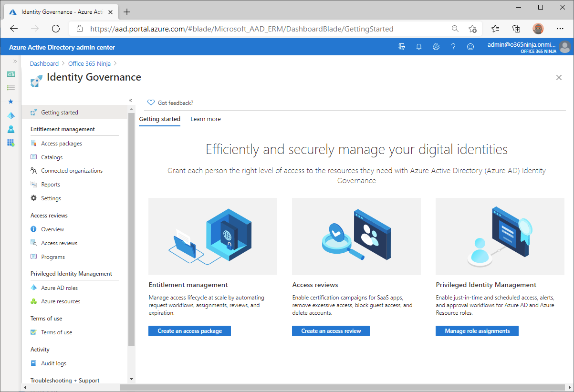Open browser favorites via the star icon
The width and height of the screenshot is (574, 392).
tap(495, 29)
